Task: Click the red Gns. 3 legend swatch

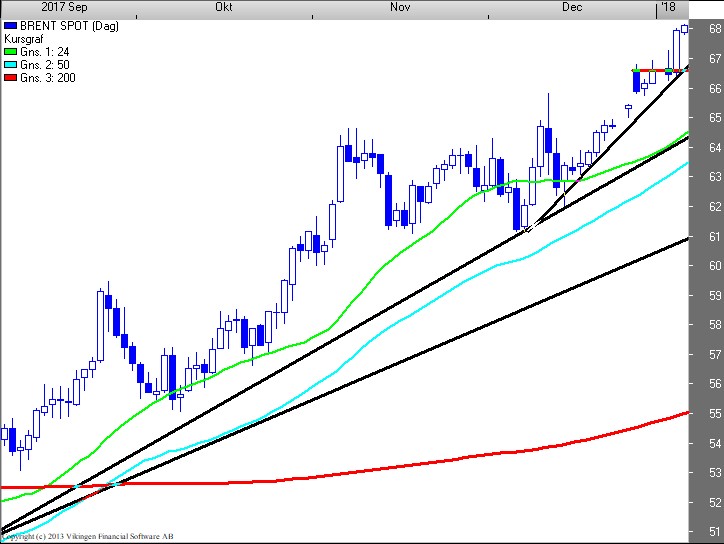Action: coord(11,78)
